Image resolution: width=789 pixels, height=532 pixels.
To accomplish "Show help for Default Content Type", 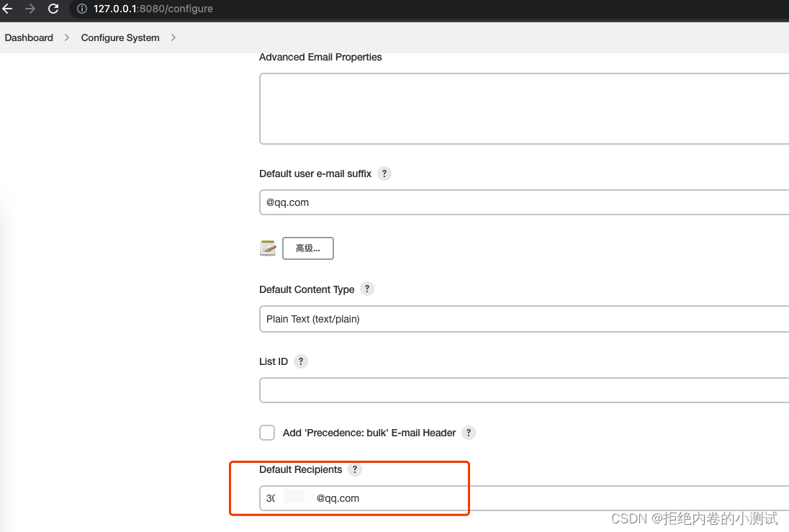I will coord(367,289).
